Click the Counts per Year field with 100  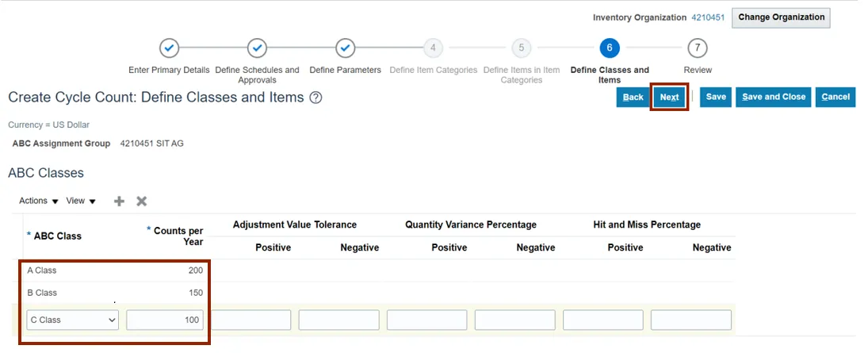[164, 320]
